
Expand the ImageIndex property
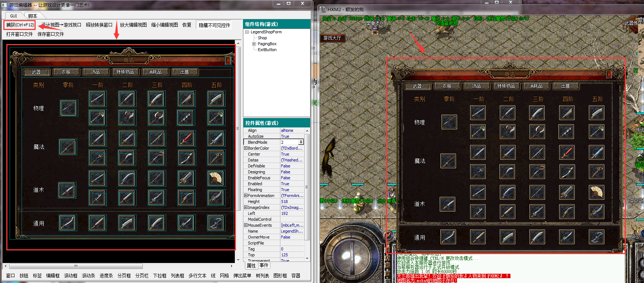tap(246, 207)
